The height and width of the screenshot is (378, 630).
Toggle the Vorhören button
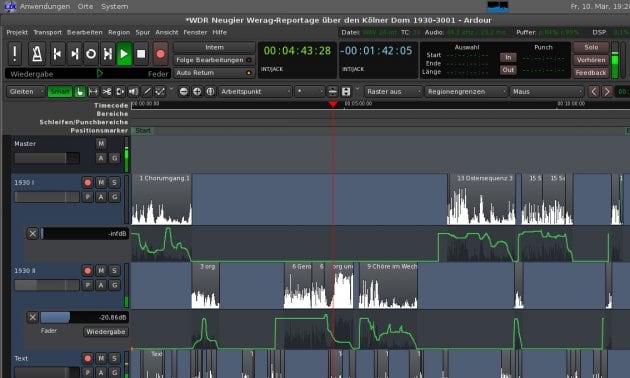click(x=591, y=60)
